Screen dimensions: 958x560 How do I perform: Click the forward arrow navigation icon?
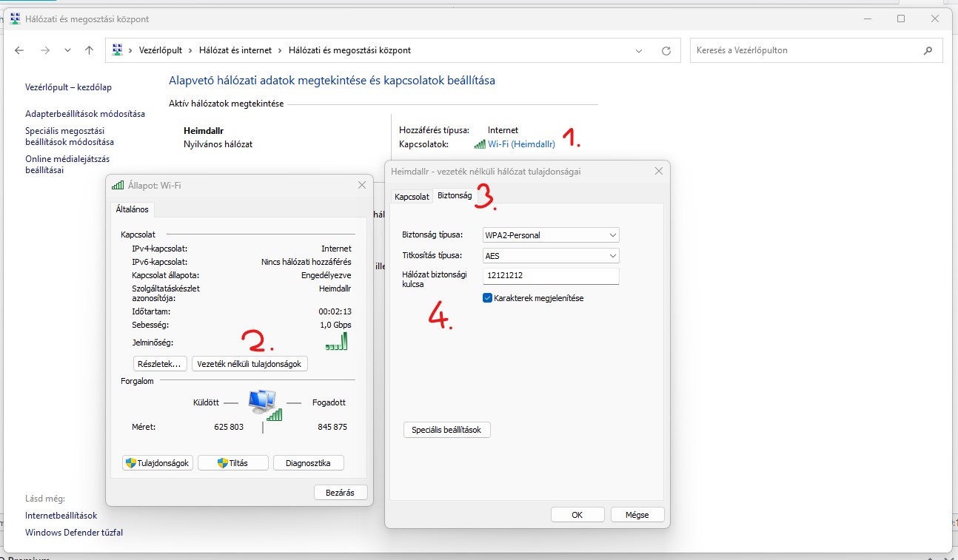(x=44, y=50)
